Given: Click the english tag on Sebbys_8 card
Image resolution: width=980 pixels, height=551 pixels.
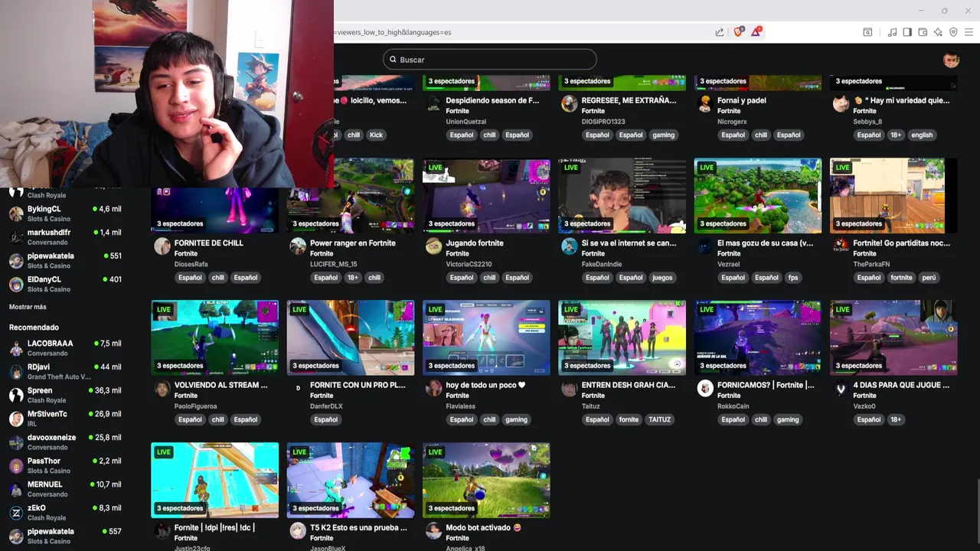Looking at the screenshot, I should click(922, 135).
